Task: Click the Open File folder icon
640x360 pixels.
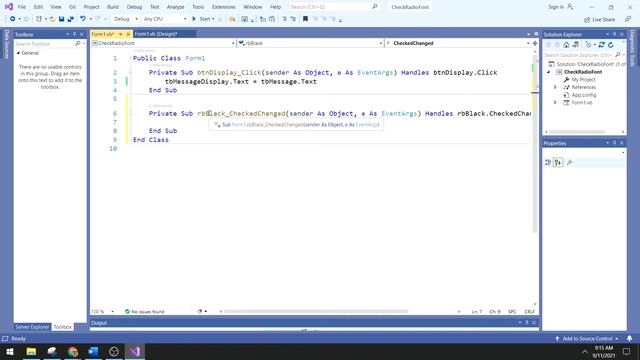Action: pos(52,19)
